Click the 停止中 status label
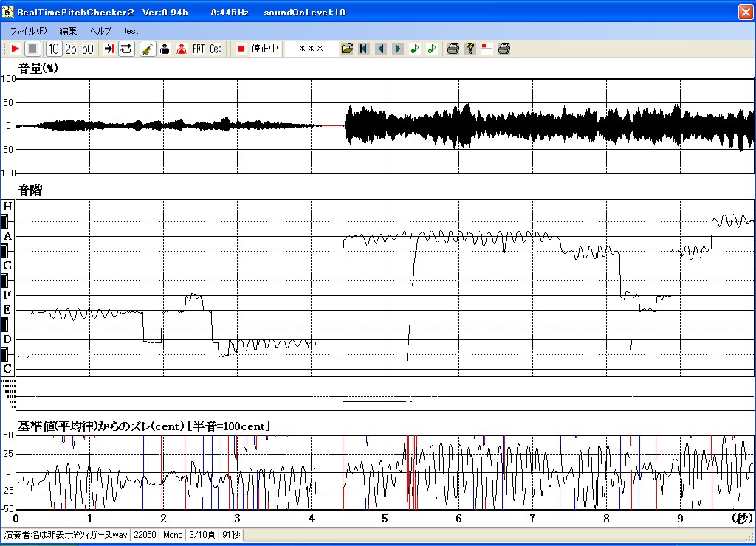This screenshot has height=546, width=756. pyautogui.click(x=265, y=49)
